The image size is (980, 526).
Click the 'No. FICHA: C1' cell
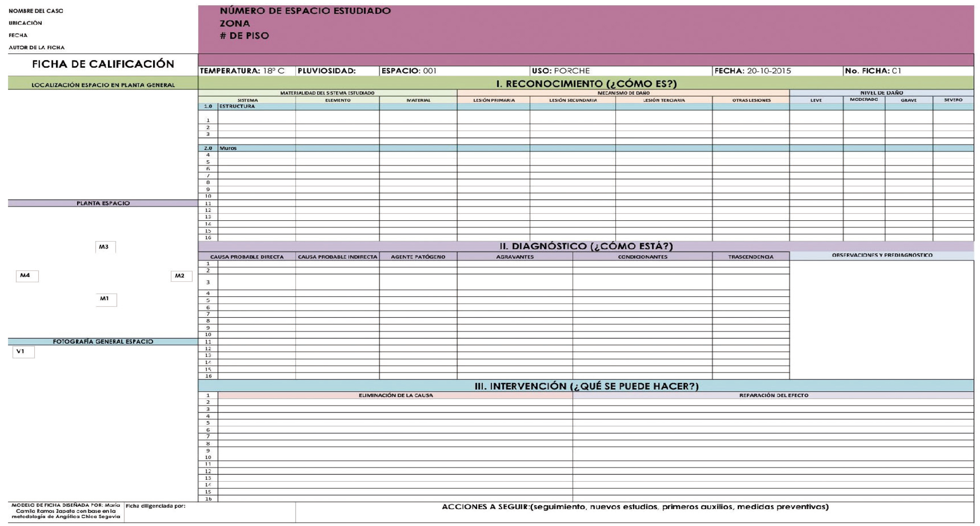point(909,71)
